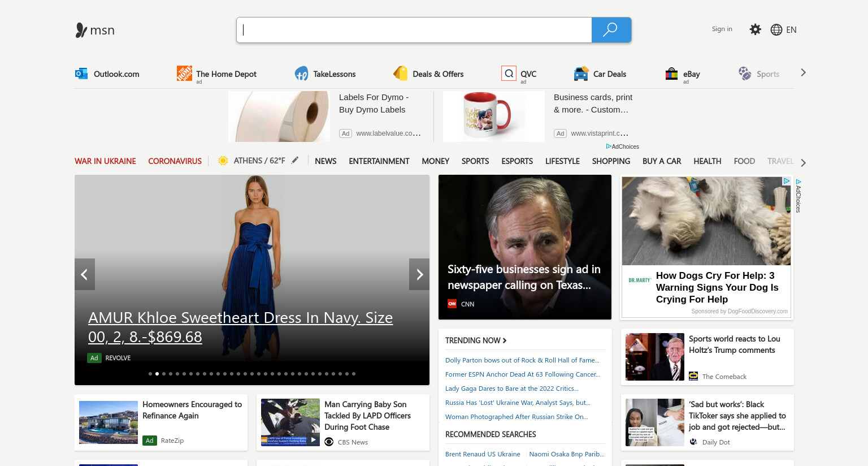The image size is (868, 466).
Task: Open Homeowners Encouraged to Refinance ad
Action: coord(192,410)
